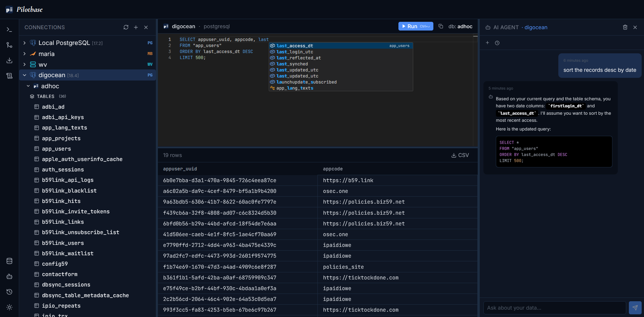
Task: Export results as CSV
Action: click(x=460, y=155)
